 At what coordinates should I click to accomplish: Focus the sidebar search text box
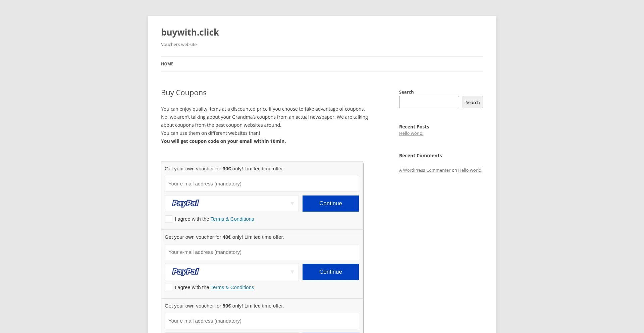[429, 102]
